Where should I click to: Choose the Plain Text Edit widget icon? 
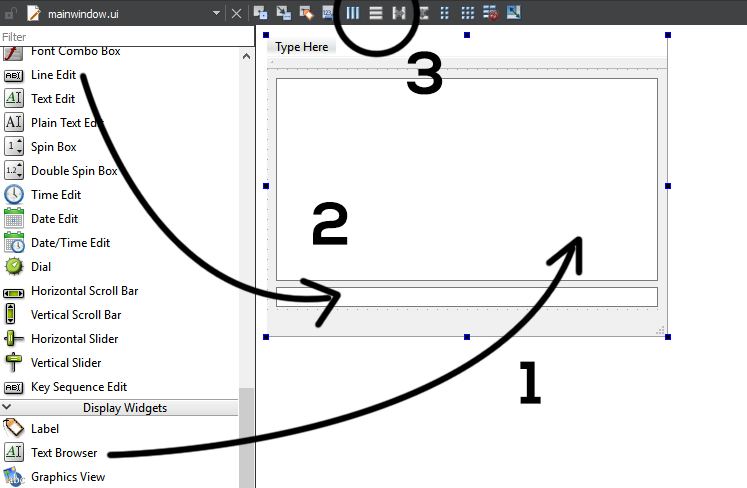pos(13,122)
